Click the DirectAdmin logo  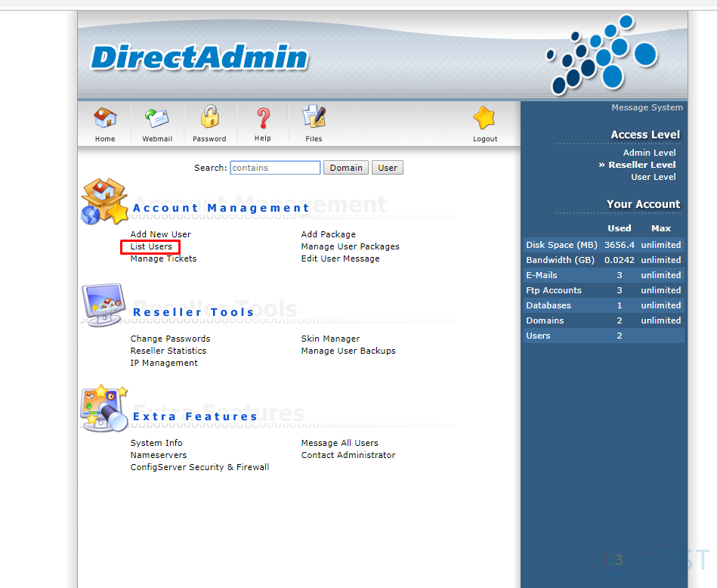point(199,57)
